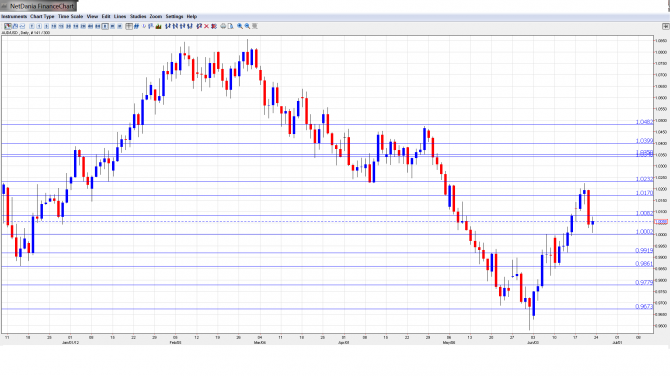The image size is (670, 376).
Task: Open the View menu
Action: (92, 16)
